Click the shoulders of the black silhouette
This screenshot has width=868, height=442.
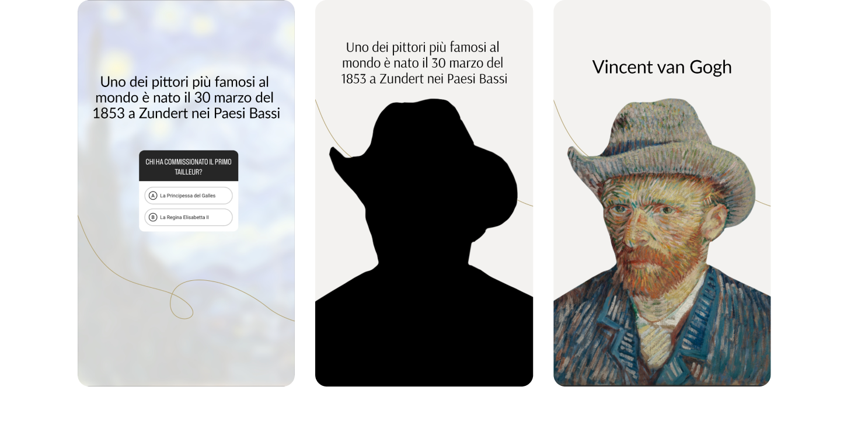pos(424,327)
